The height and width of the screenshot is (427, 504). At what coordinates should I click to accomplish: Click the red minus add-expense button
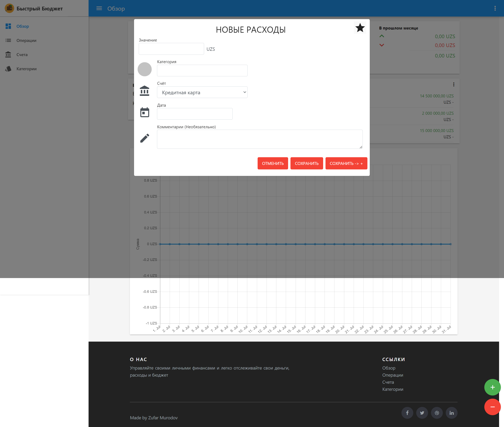tap(492, 407)
